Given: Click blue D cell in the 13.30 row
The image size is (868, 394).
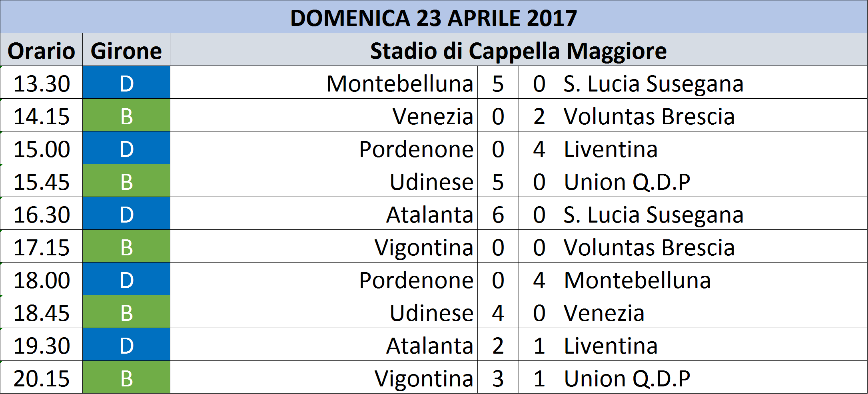Looking at the screenshot, I should (x=126, y=82).
